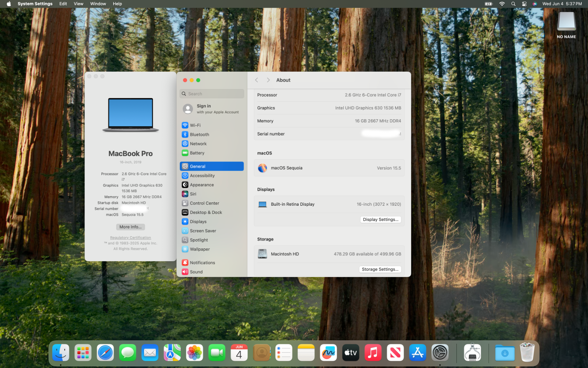
Task: Open System Information app in the Dock
Action: click(x=473, y=353)
